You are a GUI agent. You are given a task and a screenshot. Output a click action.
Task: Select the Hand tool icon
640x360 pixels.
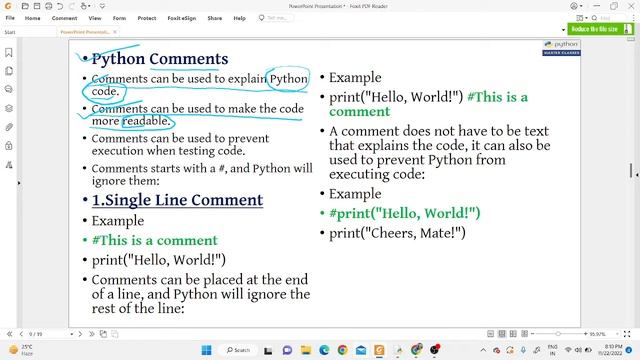click(x=84, y=6)
